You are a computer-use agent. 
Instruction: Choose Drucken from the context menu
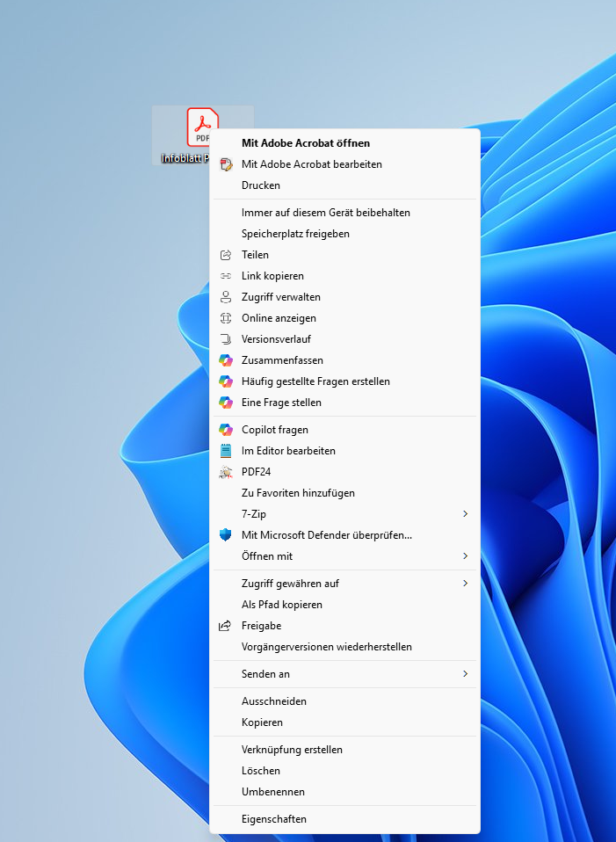click(344, 185)
